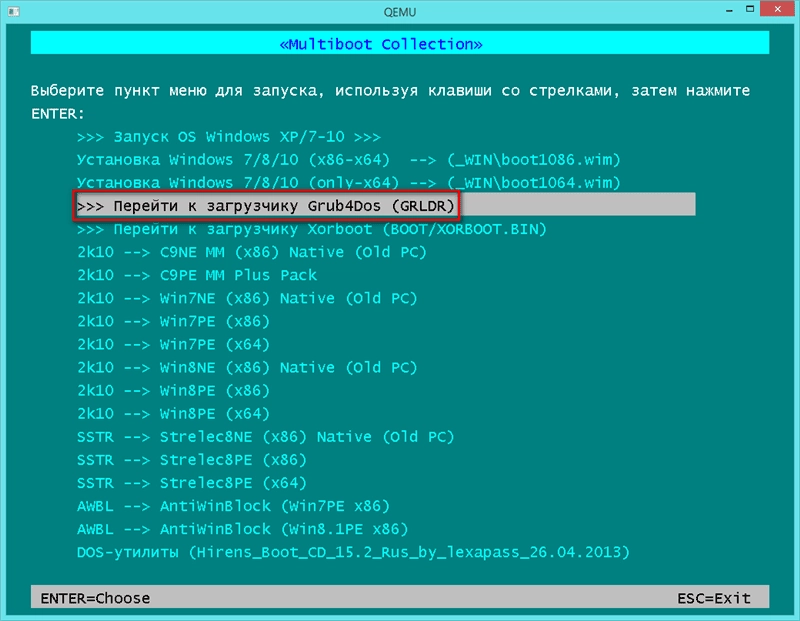The height and width of the screenshot is (621, 800).
Task: Select 2k10 Win7PE (x86) entry
Action: (173, 321)
